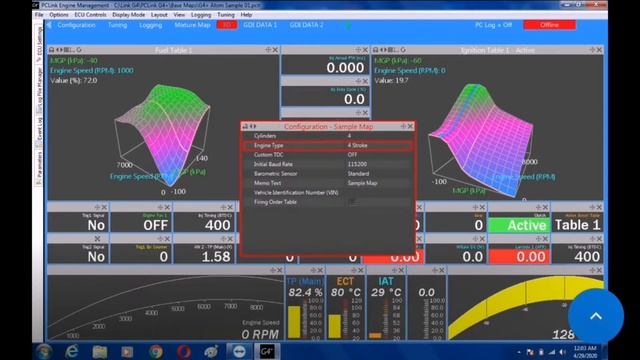
Task: Open the Log File Manager side tab
Action: coord(39,90)
